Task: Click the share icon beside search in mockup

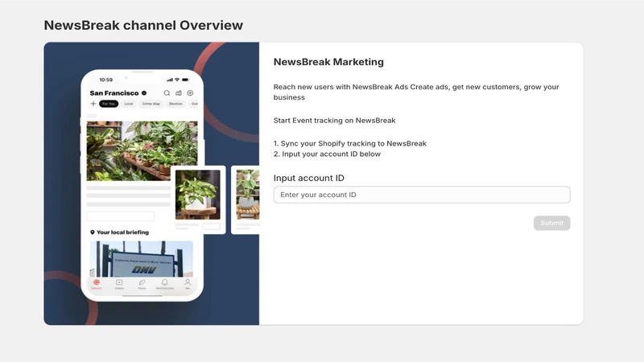Action: (x=179, y=93)
